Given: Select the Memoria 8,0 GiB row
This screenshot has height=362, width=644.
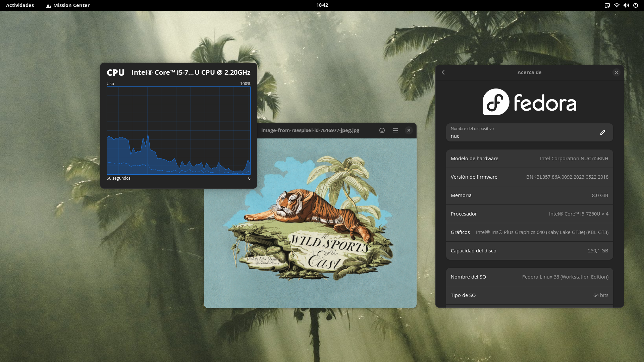Looking at the screenshot, I should (x=529, y=195).
